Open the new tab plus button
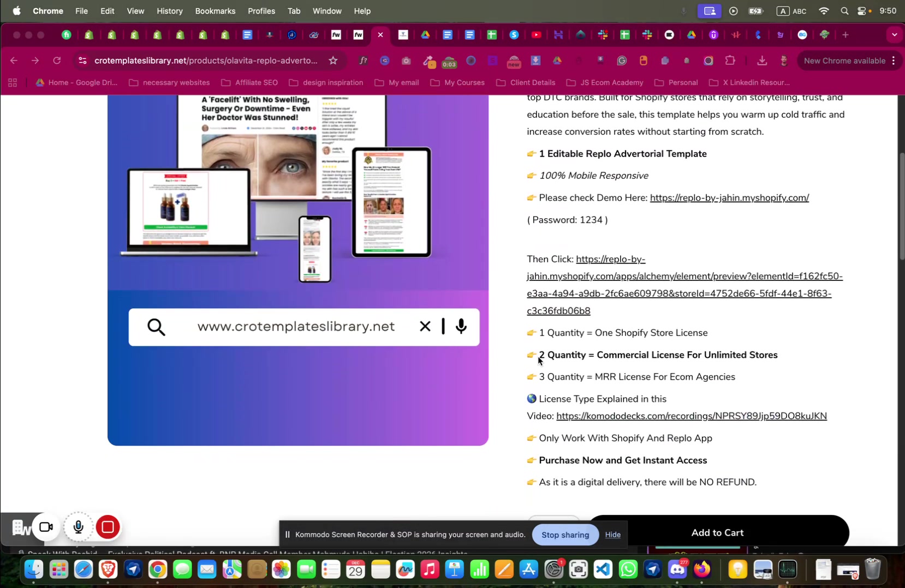This screenshot has height=588, width=905. 846,35
